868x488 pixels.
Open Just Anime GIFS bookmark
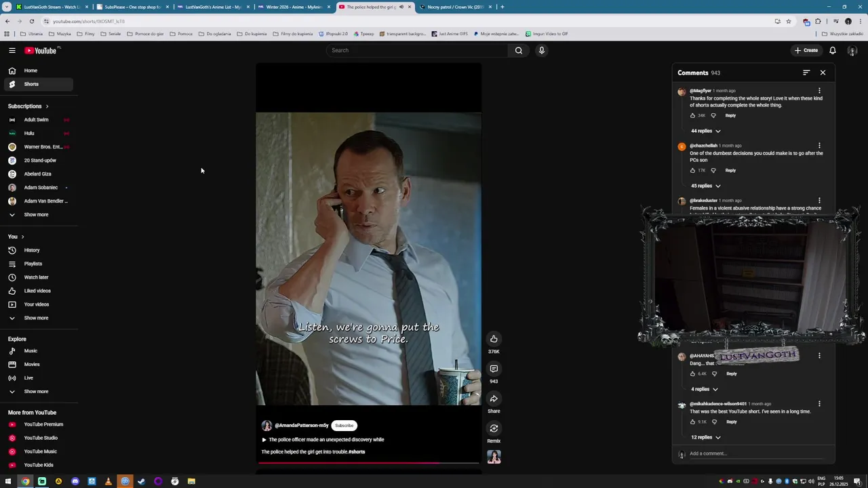click(x=450, y=34)
